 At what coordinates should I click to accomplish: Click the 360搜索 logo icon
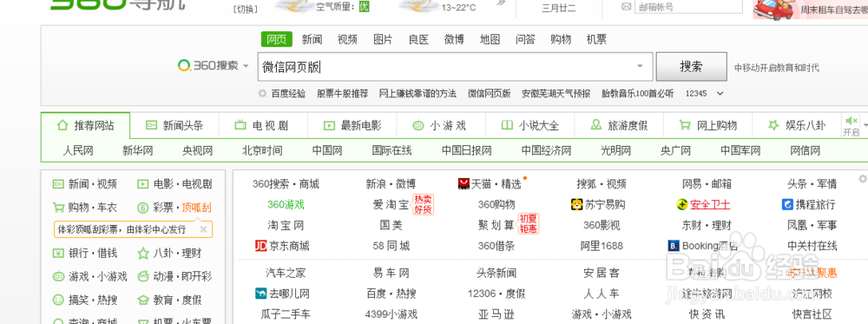point(184,66)
